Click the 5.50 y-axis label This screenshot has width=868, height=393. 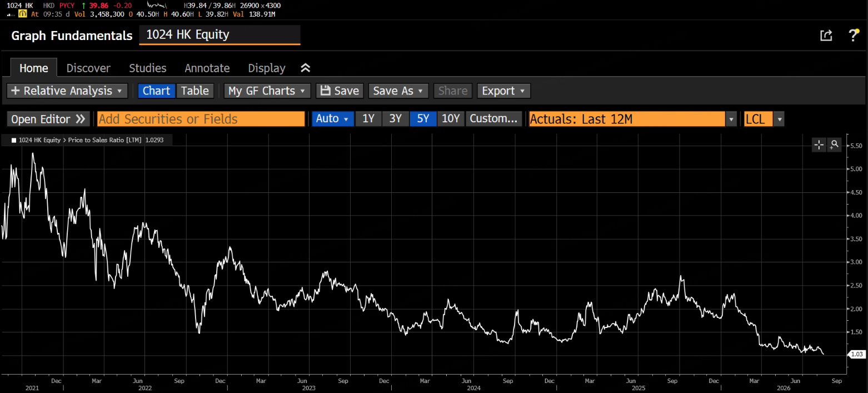(x=856, y=146)
